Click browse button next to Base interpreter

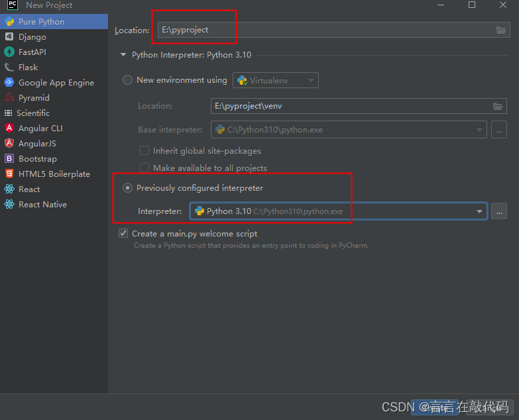[499, 130]
